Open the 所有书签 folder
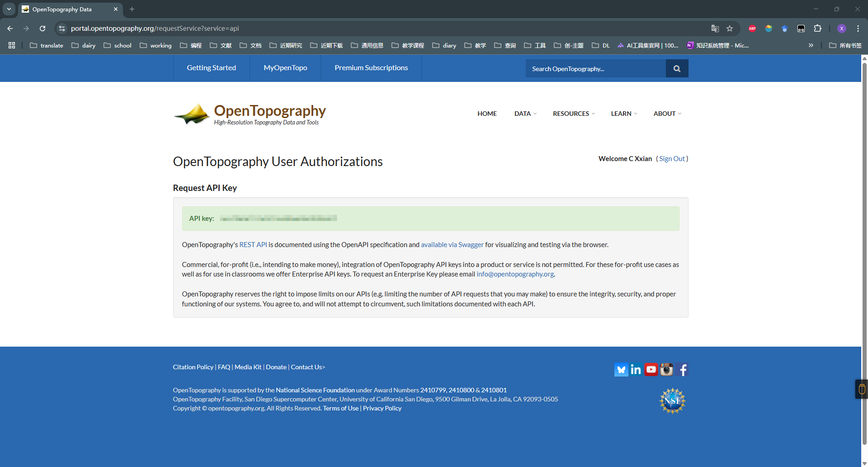 pos(845,45)
